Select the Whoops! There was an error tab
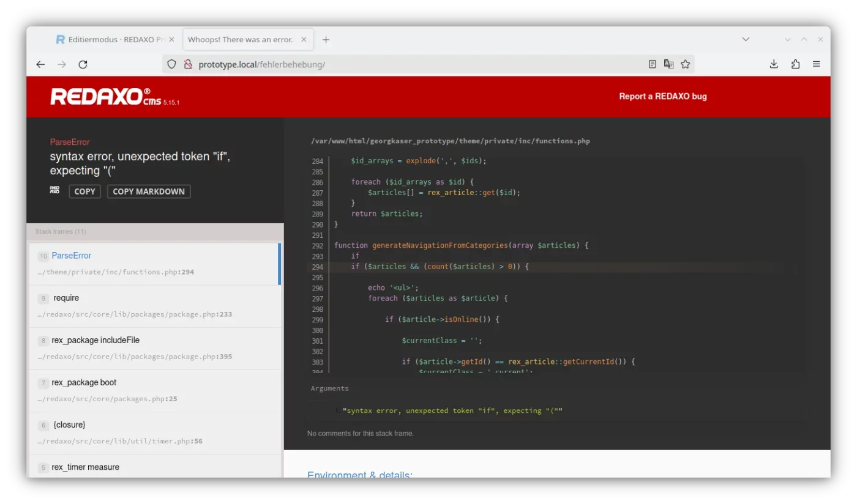The width and height of the screenshot is (857, 504). click(x=248, y=40)
